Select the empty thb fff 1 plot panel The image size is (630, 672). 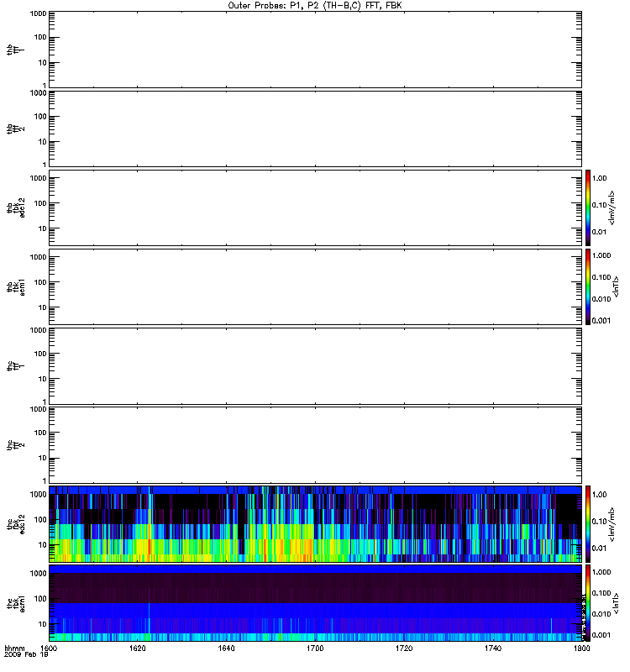tap(315, 50)
